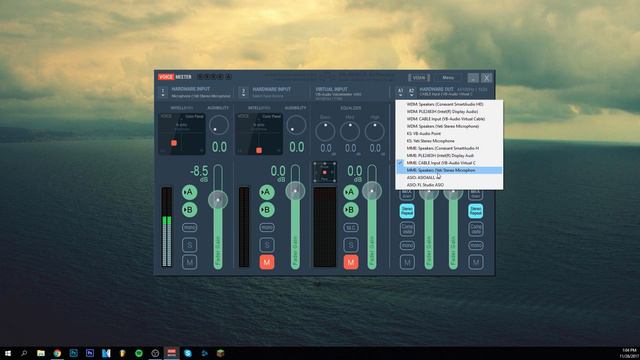This screenshot has height=360, width=640.
Task: Open A2 hardware out device selector
Action: tap(411, 92)
